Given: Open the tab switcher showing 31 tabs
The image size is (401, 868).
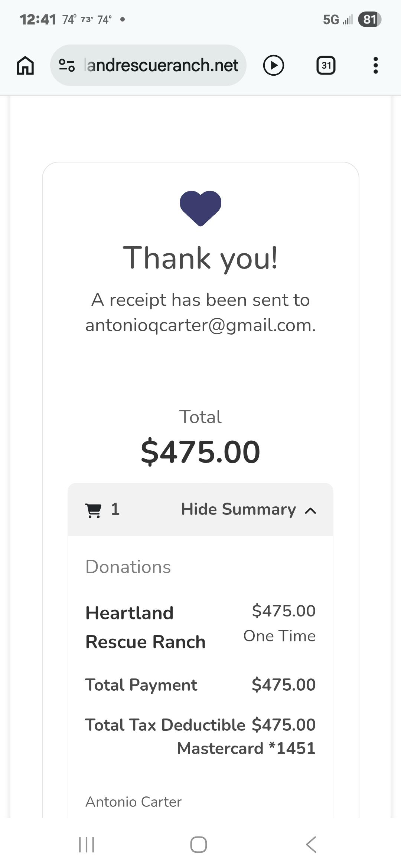Looking at the screenshot, I should (326, 65).
